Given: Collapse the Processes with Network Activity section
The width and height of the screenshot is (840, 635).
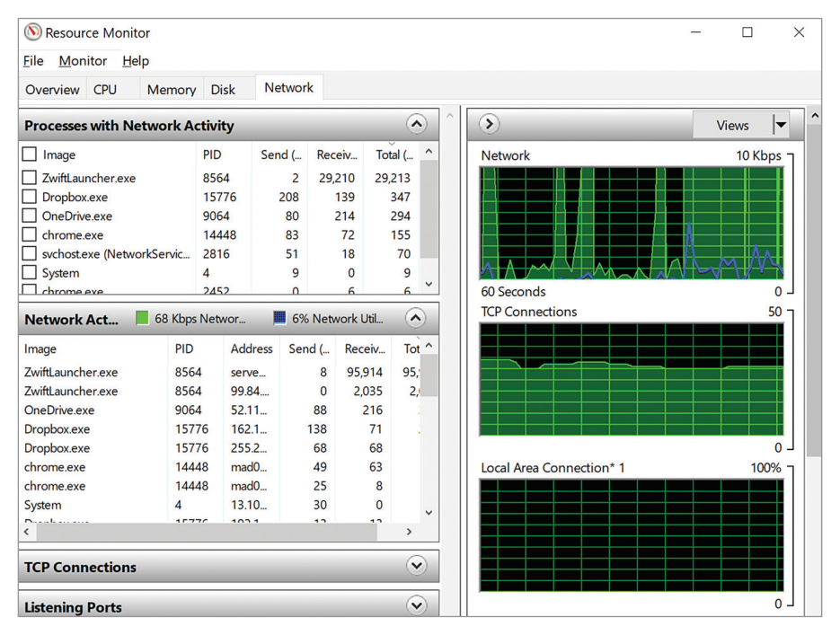Looking at the screenshot, I should click(416, 124).
